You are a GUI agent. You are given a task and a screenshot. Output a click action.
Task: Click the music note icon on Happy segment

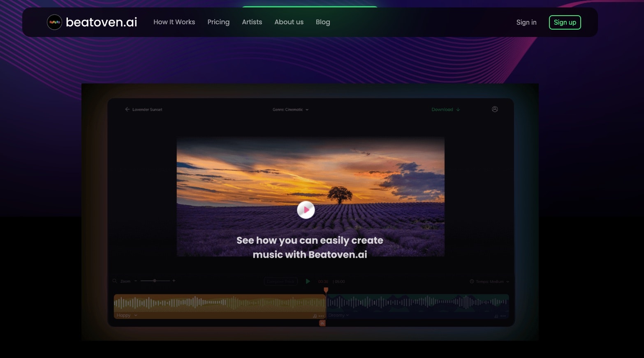point(315,316)
